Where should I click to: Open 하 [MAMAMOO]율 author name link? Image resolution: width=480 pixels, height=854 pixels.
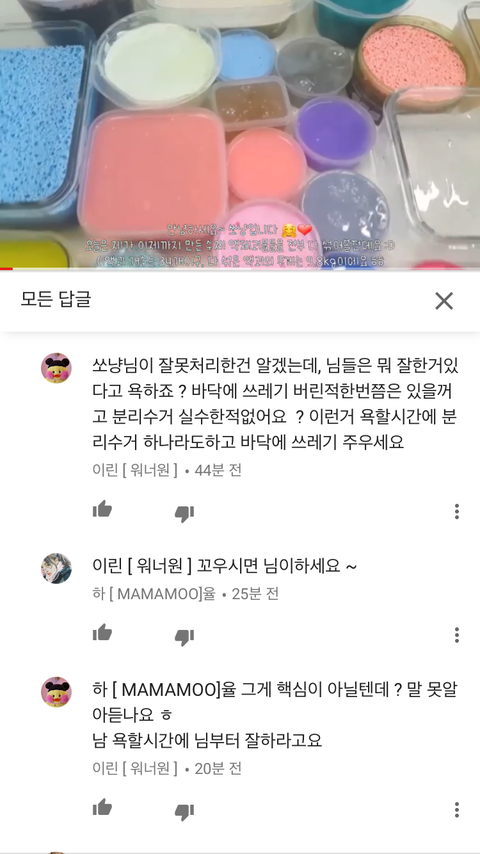click(x=154, y=594)
